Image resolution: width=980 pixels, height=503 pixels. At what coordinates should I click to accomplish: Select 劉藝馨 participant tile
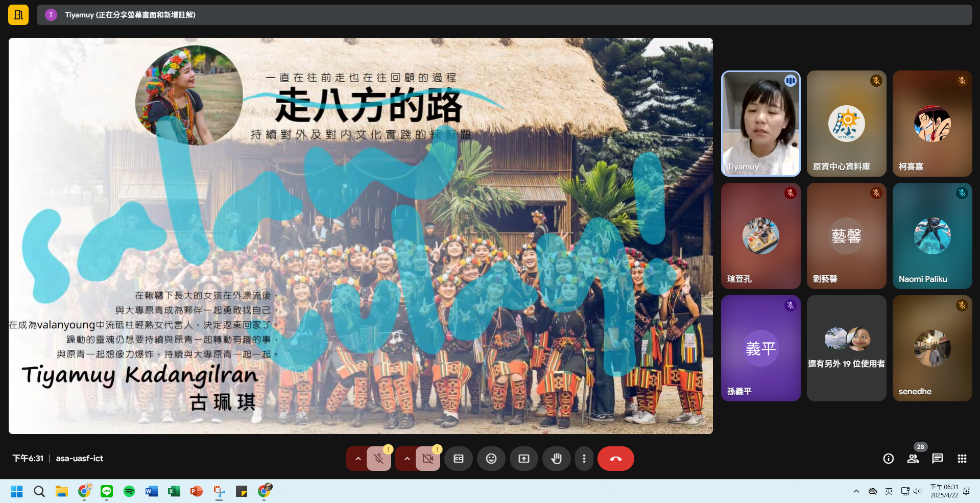[847, 236]
